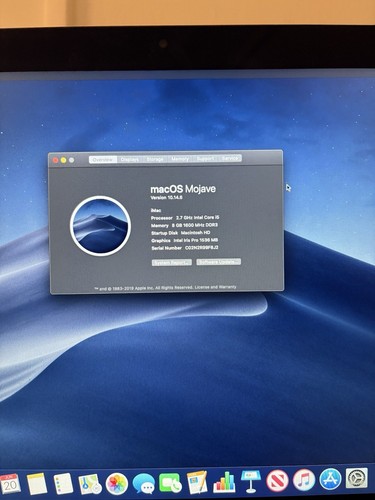Open the Calendar app in the Dock
Viewport: 375px width, 500px height.
(x=9, y=484)
